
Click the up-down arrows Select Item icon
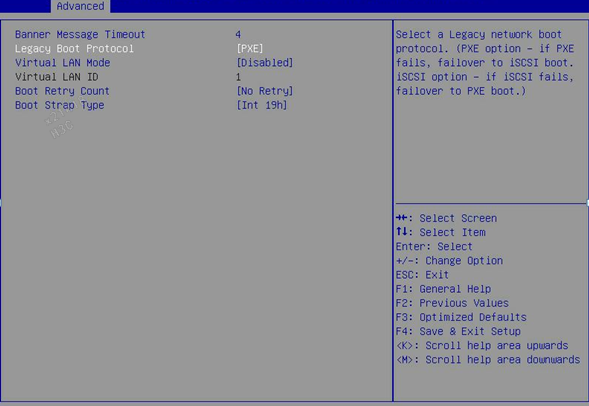point(402,232)
